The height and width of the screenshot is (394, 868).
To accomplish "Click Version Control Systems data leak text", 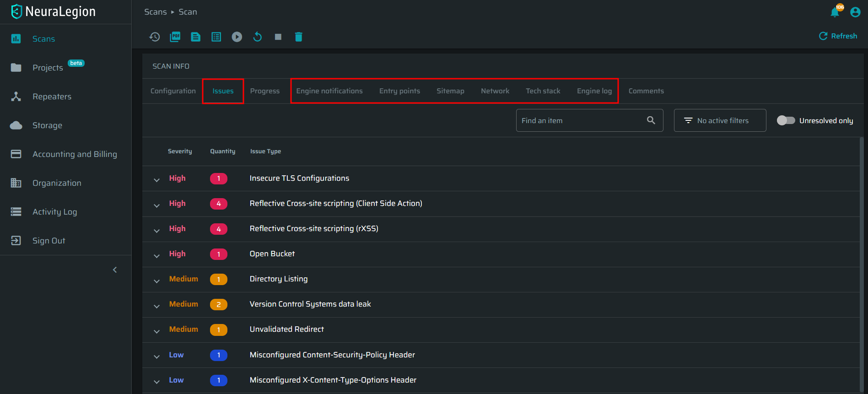I will click(310, 304).
